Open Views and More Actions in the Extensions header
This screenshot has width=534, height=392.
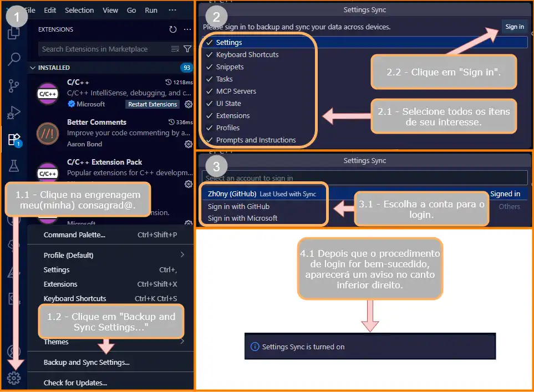(187, 29)
